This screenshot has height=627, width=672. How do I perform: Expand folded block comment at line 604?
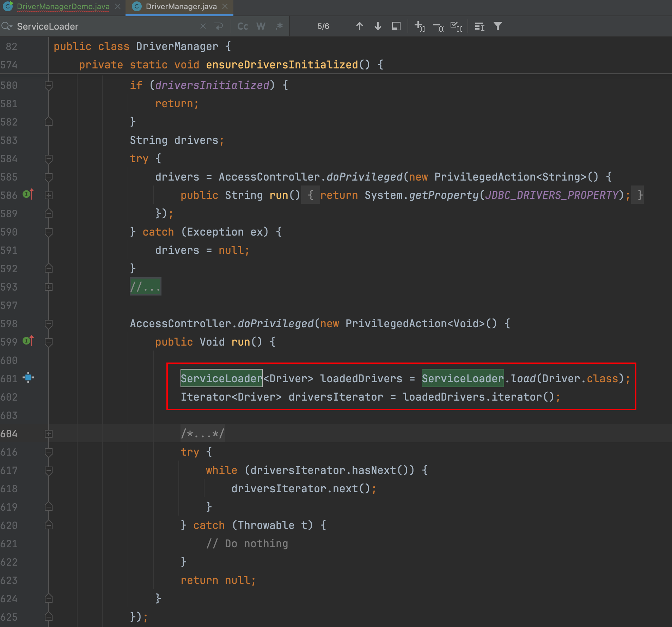(49, 434)
